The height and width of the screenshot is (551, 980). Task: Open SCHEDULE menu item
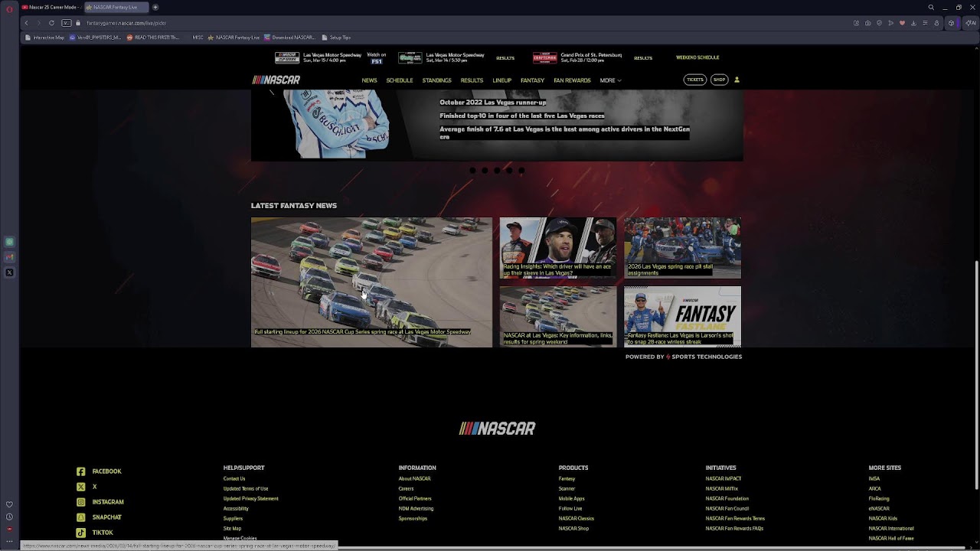400,80
